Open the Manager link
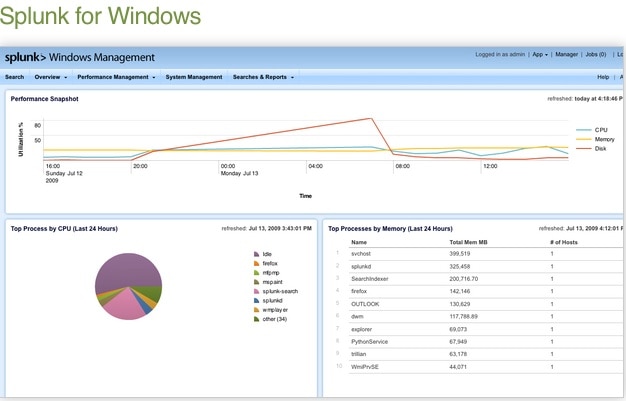The width and height of the screenshot is (626, 401). coord(566,54)
